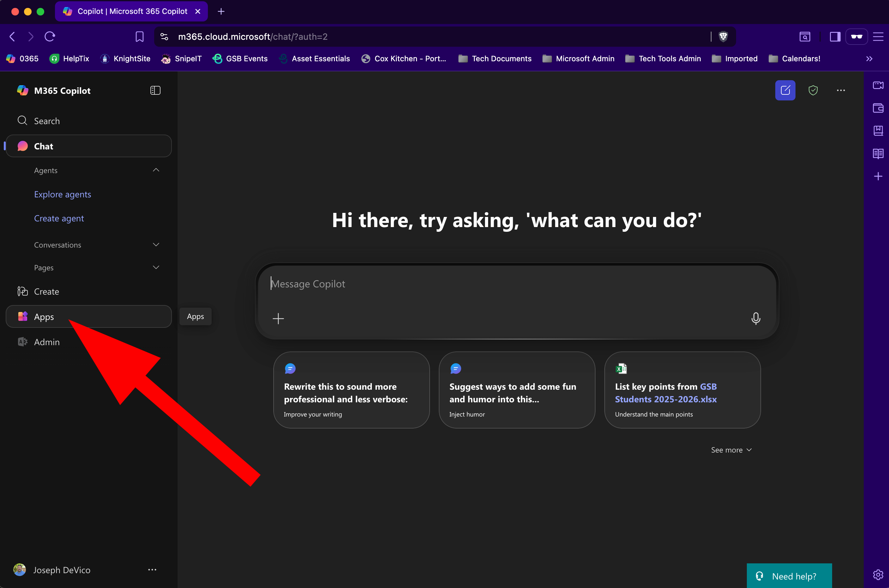Open Create from sidebar
This screenshot has width=889, height=588.
tap(46, 291)
